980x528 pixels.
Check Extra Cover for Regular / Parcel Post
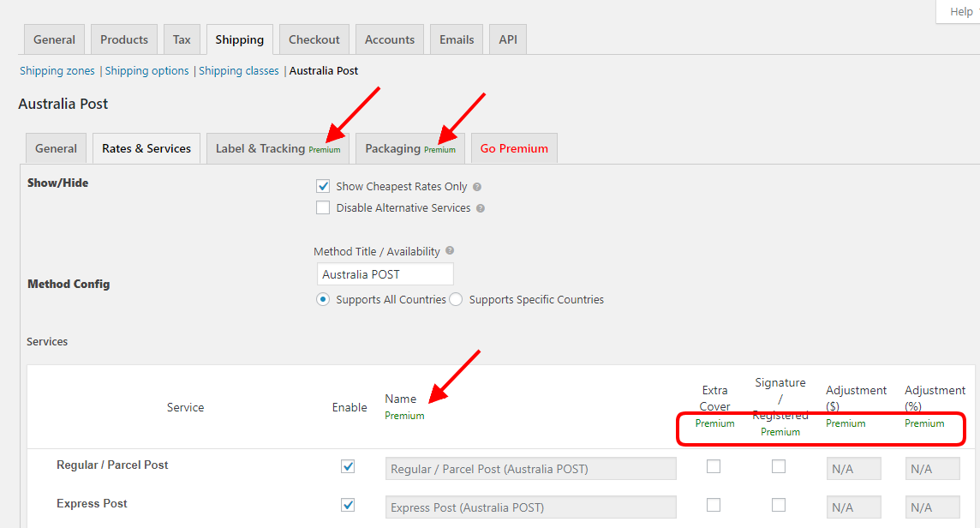click(x=713, y=466)
